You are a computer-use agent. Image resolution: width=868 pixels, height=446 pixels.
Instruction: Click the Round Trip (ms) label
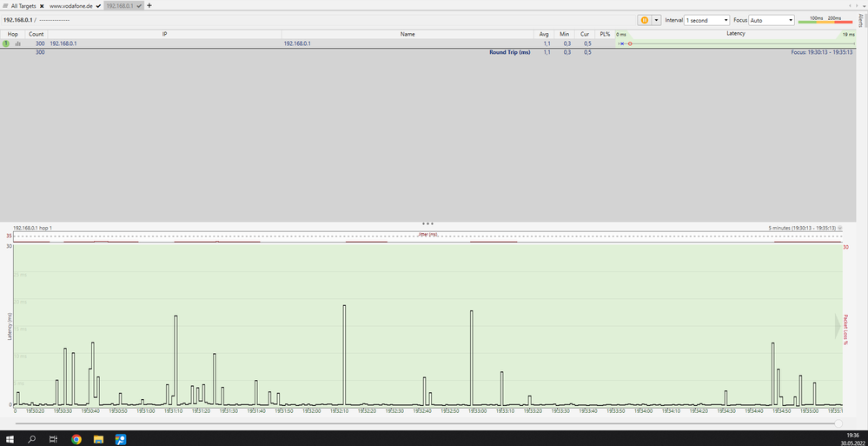click(510, 52)
